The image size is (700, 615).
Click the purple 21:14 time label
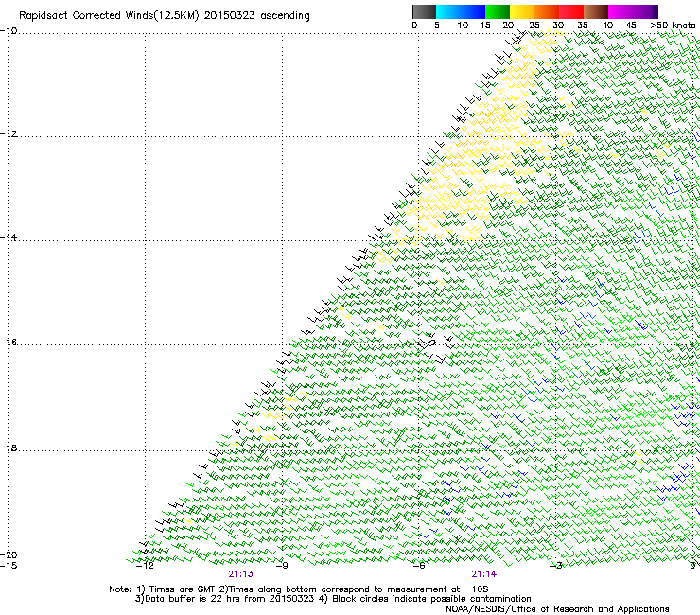click(x=484, y=574)
